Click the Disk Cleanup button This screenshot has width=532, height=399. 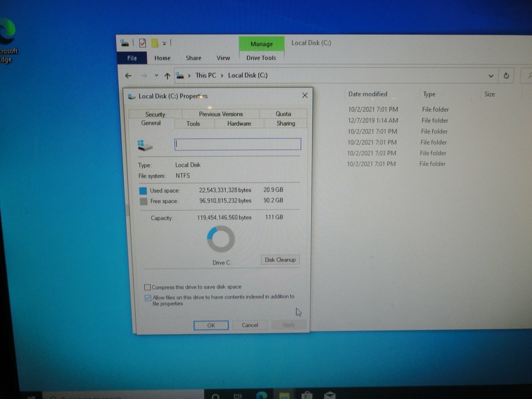pyautogui.click(x=280, y=259)
